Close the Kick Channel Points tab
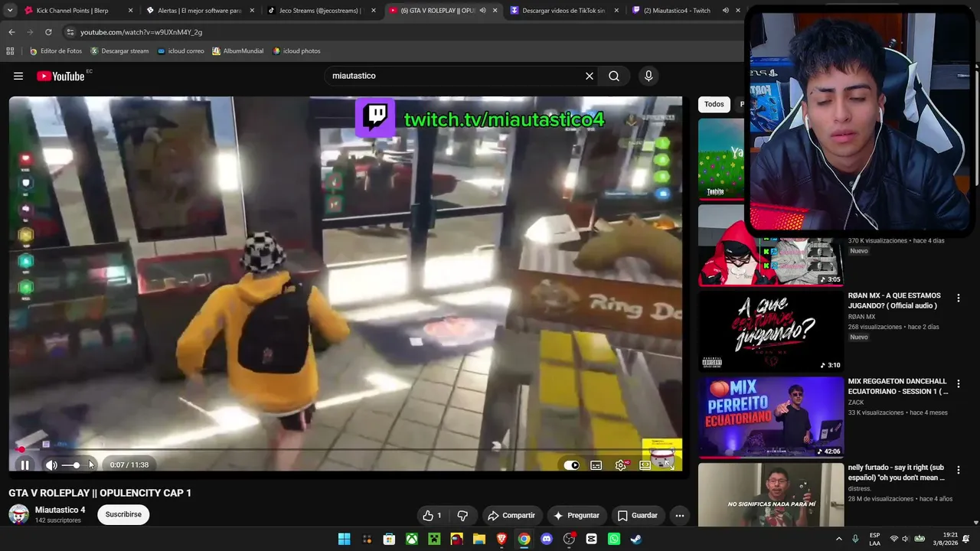The width and height of the screenshot is (980, 551). pos(130,11)
